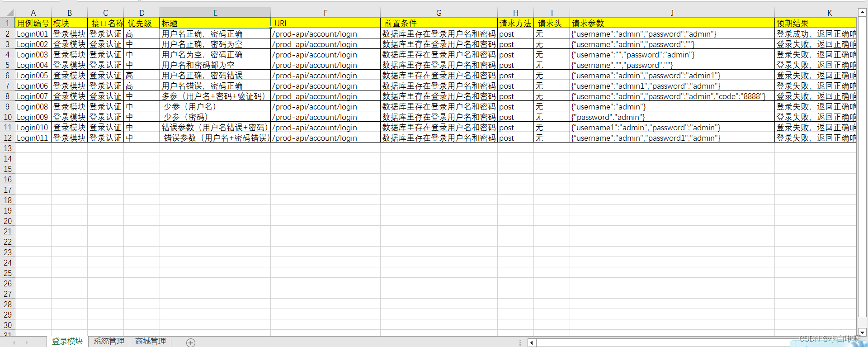Select the 多参（用户名+密码+验证码）cell
This screenshot has height=347, width=868.
click(215, 96)
